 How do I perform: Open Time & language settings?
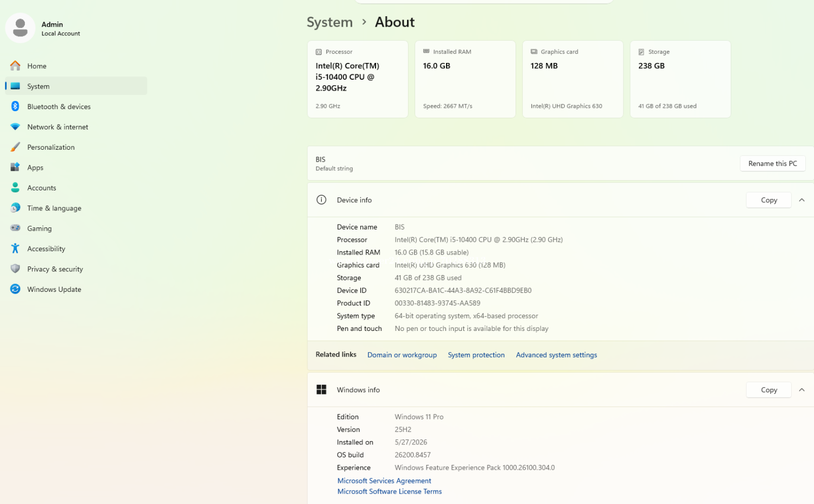pyautogui.click(x=76, y=208)
